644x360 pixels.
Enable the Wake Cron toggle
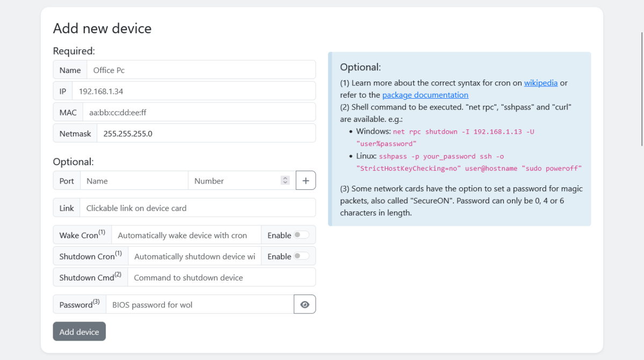click(301, 235)
